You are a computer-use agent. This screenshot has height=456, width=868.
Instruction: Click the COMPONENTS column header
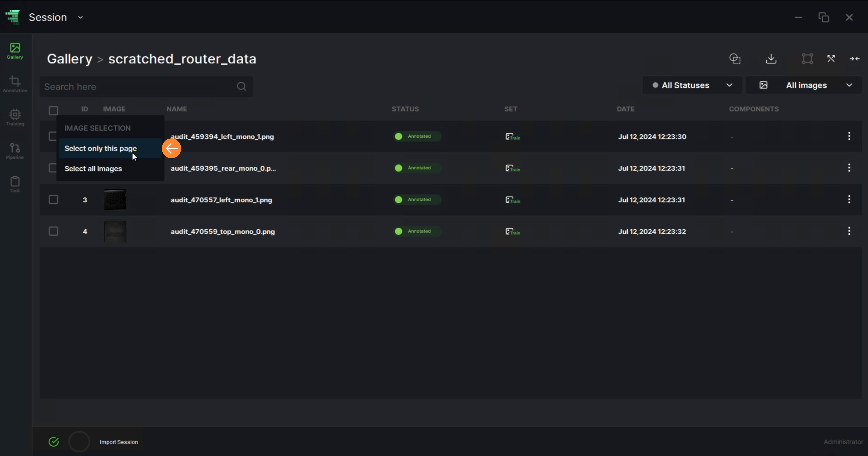click(x=754, y=109)
